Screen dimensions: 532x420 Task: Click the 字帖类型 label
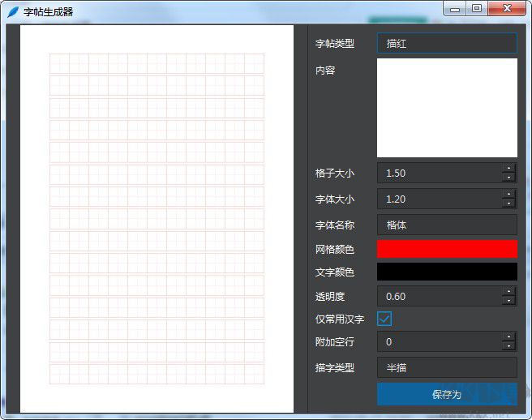pyautogui.click(x=335, y=44)
